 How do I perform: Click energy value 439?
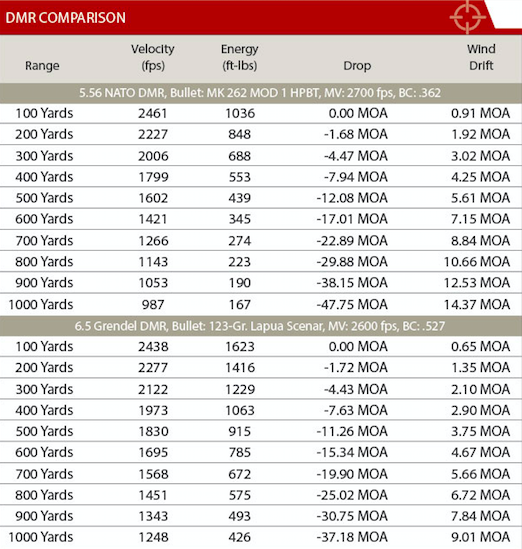[240, 198]
